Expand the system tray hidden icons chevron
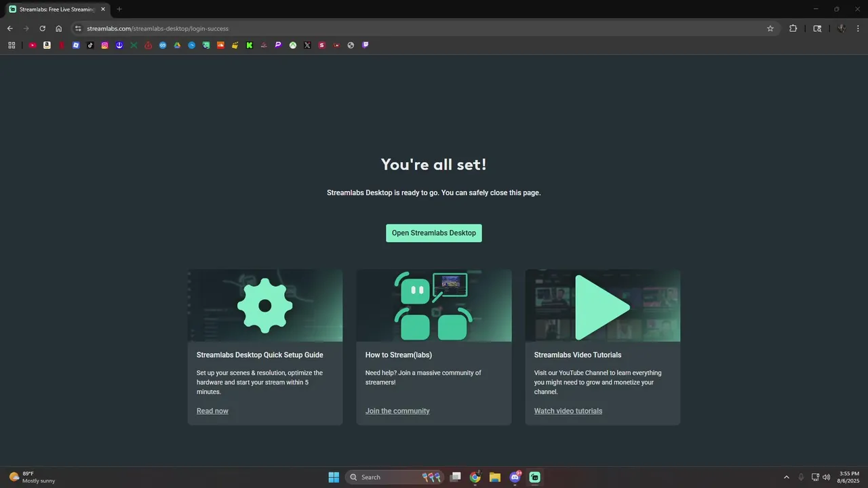This screenshot has width=868, height=488. pos(787,477)
